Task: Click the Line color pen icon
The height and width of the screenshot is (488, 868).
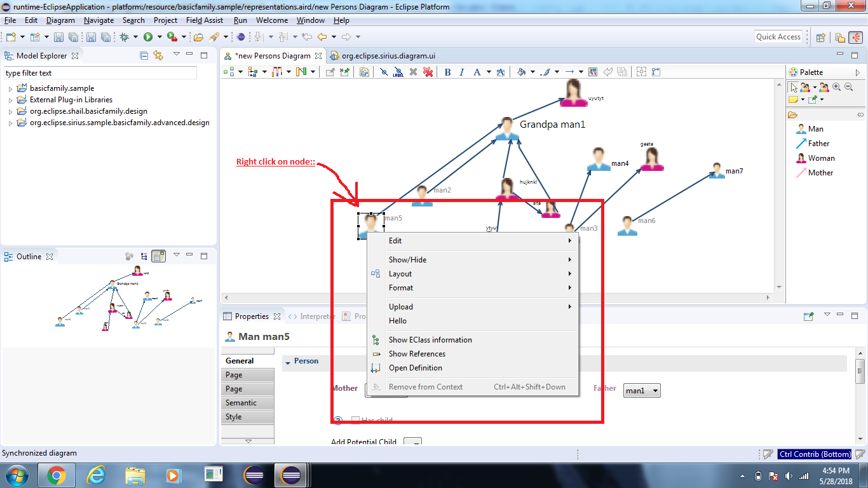Action: [545, 72]
